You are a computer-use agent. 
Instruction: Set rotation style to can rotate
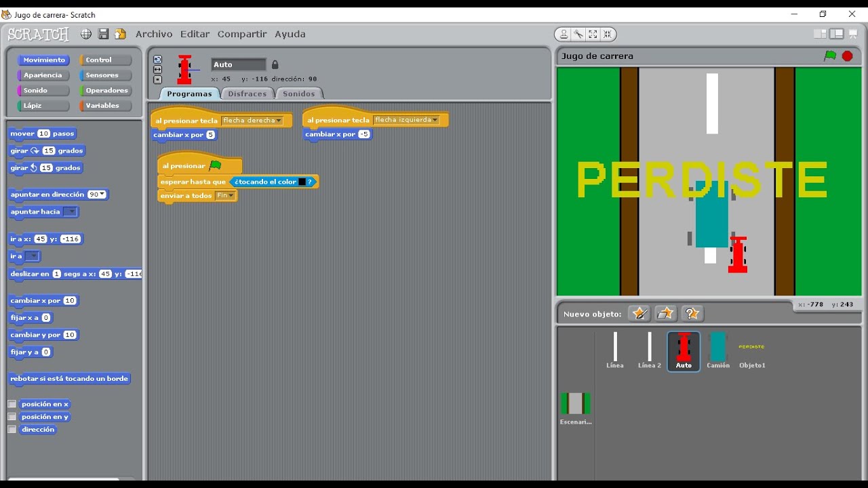point(158,60)
